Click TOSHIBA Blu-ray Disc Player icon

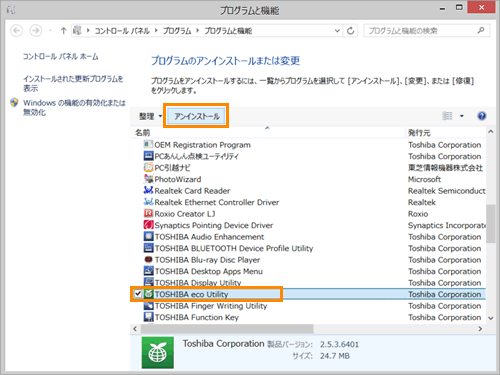pos(148,259)
